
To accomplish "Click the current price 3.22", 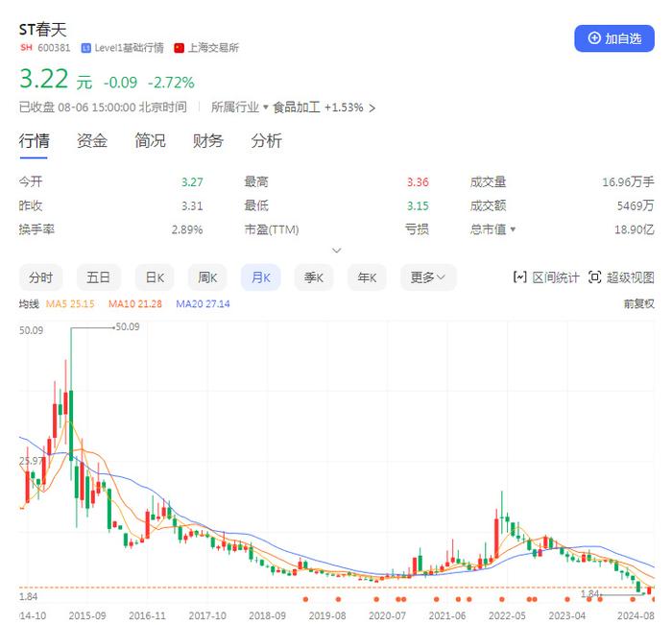I will click(x=44, y=79).
